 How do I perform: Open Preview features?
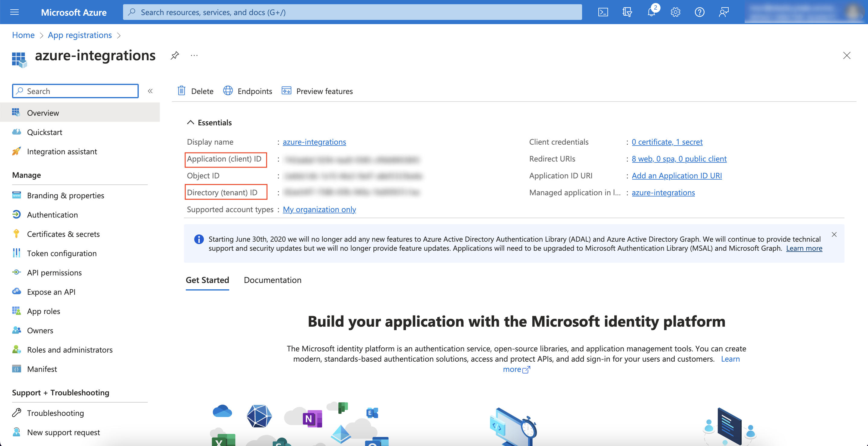click(x=317, y=91)
